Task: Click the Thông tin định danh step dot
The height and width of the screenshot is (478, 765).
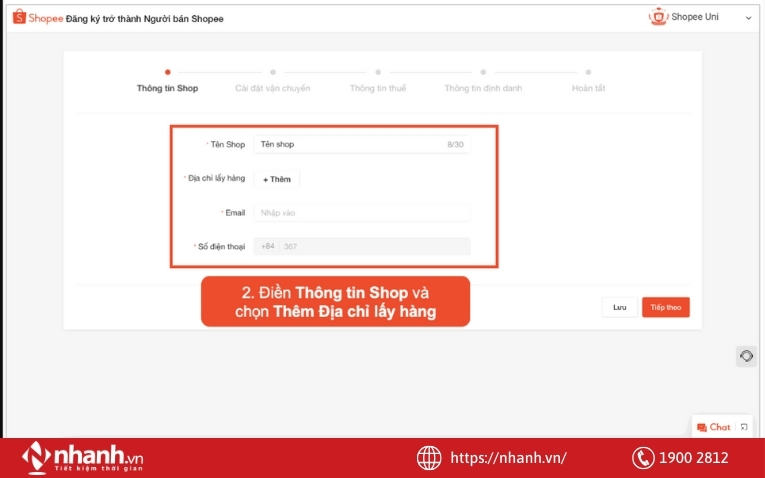Action: (x=483, y=72)
